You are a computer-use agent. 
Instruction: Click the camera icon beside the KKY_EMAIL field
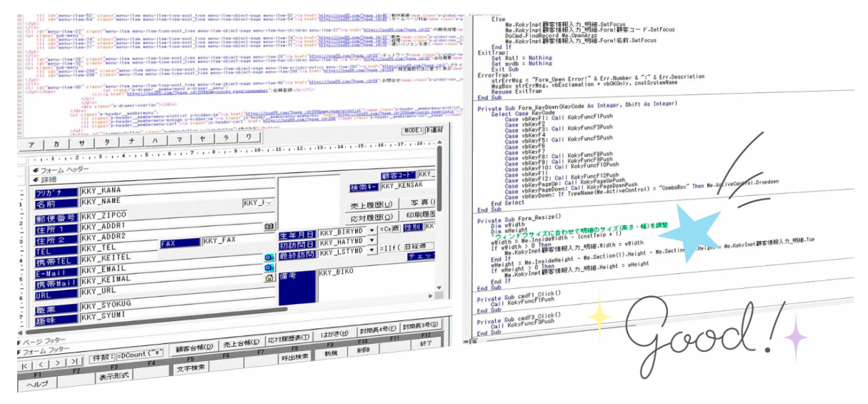(x=269, y=267)
